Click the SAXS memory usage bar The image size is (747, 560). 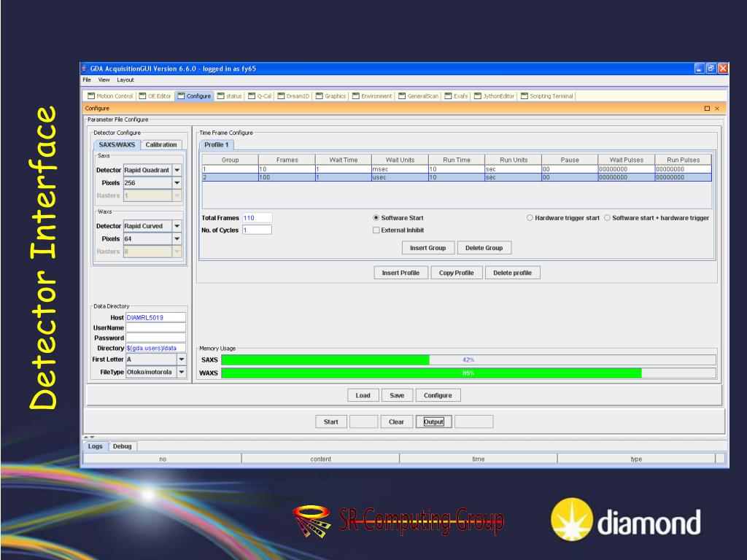(x=468, y=360)
